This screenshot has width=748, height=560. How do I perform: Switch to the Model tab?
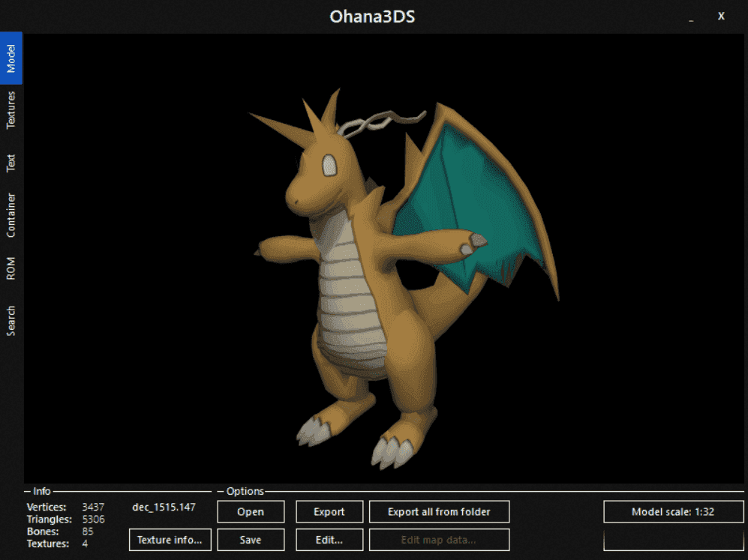point(11,58)
